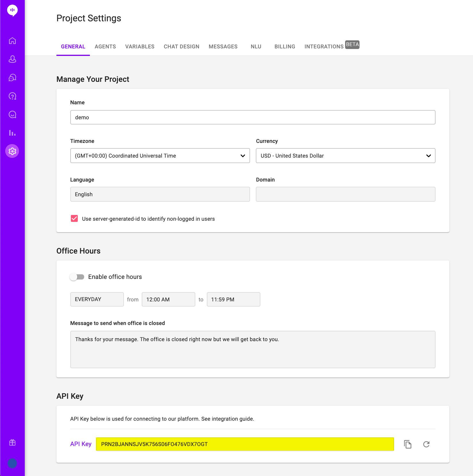This screenshot has width=473, height=476.
Task: Open the gift icon in sidebar
Action: click(12, 442)
